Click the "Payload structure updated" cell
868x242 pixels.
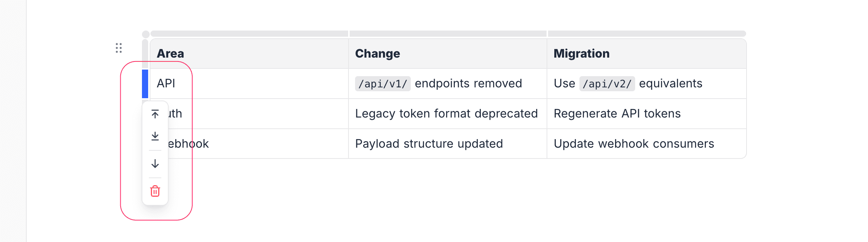tap(448, 144)
